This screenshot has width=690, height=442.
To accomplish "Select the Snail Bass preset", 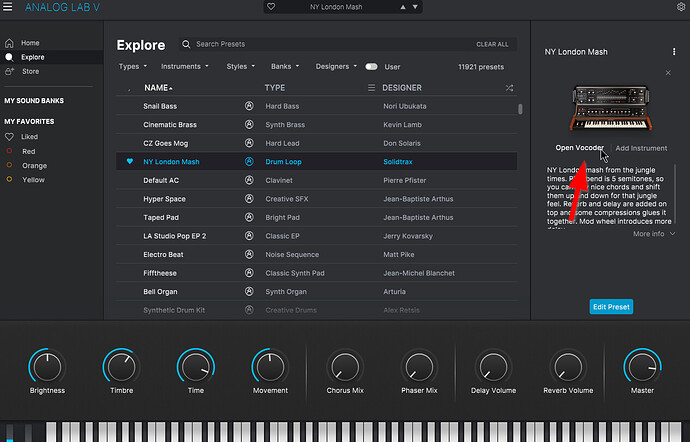I will pyautogui.click(x=316, y=106).
